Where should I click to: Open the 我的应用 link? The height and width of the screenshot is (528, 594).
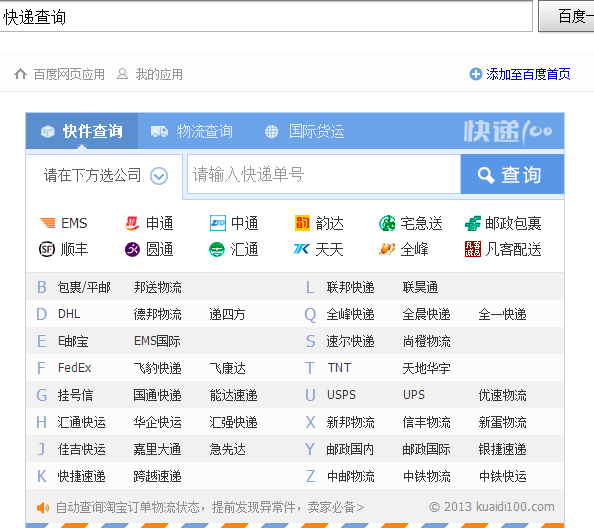click(159, 74)
